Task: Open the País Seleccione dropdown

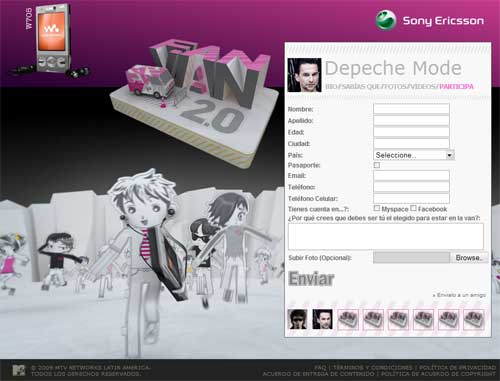Action: 414,155
